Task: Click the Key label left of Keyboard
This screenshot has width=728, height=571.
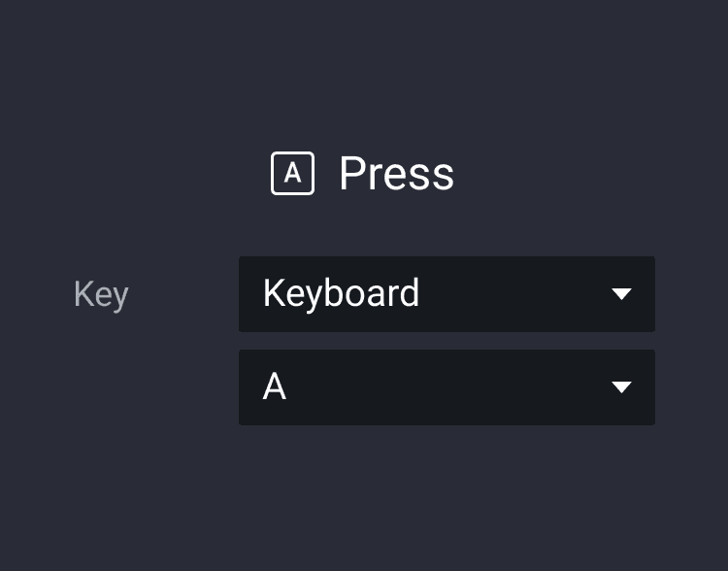Action: (x=101, y=294)
